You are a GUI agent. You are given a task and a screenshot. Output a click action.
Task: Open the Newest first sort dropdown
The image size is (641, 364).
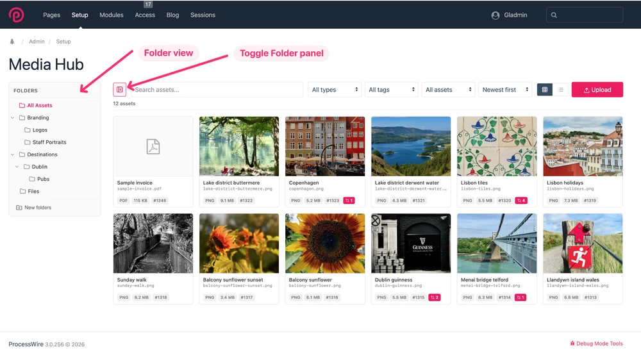[x=505, y=90]
